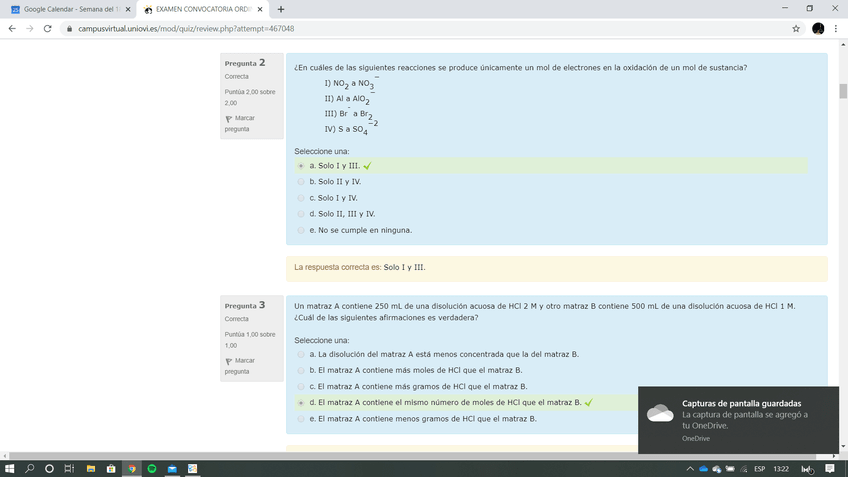Close the Google Calendar tab

click(x=128, y=9)
